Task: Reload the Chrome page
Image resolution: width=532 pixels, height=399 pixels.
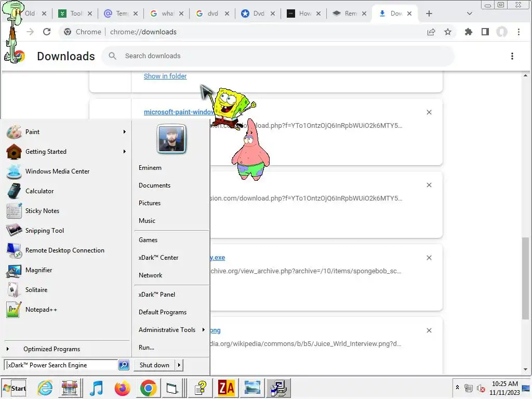Action: [47, 32]
